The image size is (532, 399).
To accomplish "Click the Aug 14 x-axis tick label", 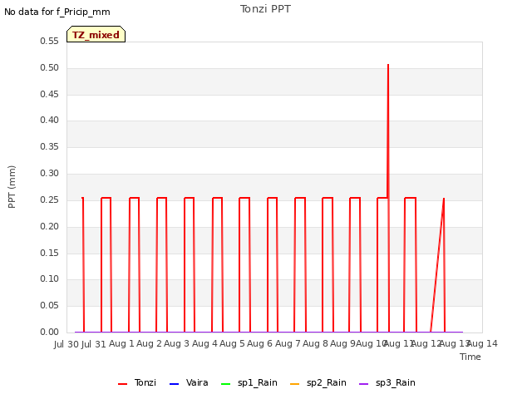I will point(483,343).
